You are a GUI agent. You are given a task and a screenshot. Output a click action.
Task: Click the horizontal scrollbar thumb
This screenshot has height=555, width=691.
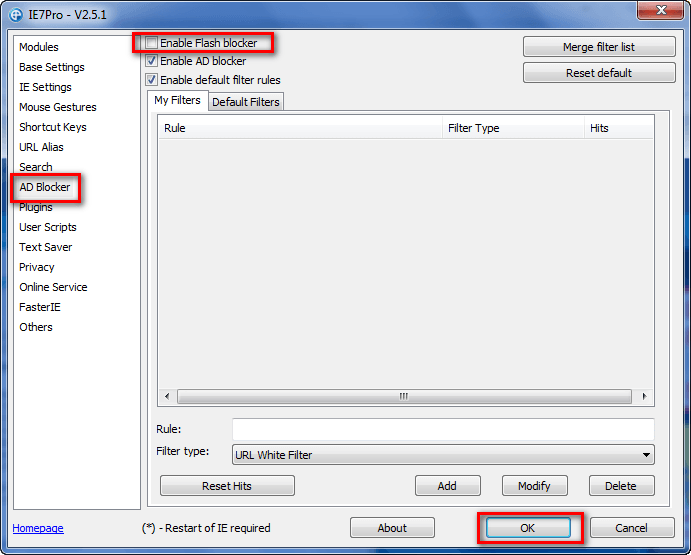point(404,396)
